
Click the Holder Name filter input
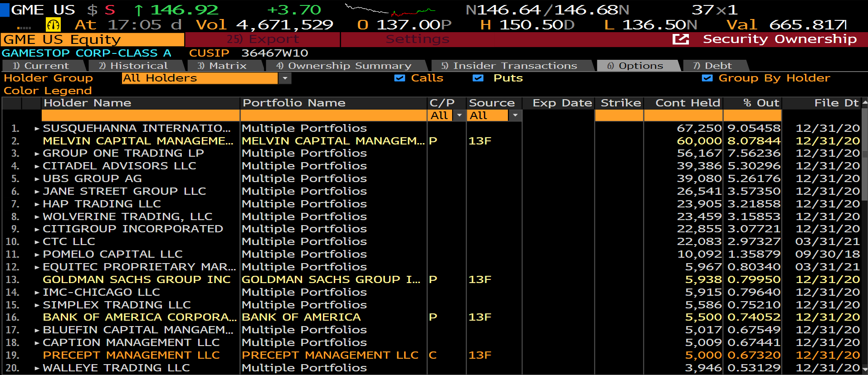(x=140, y=115)
